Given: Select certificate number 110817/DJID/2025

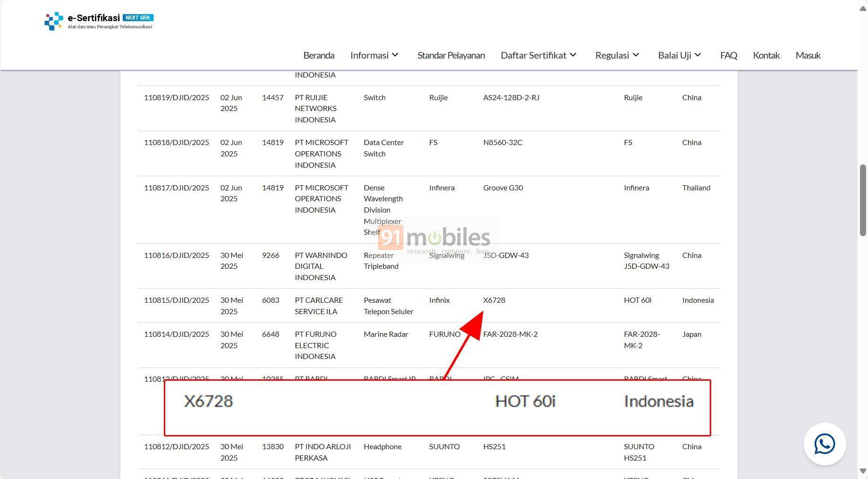Looking at the screenshot, I should click(177, 188).
